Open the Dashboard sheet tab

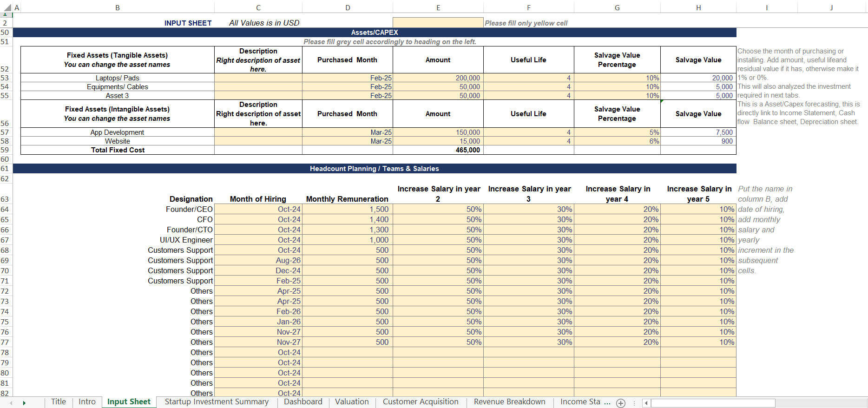coord(303,402)
